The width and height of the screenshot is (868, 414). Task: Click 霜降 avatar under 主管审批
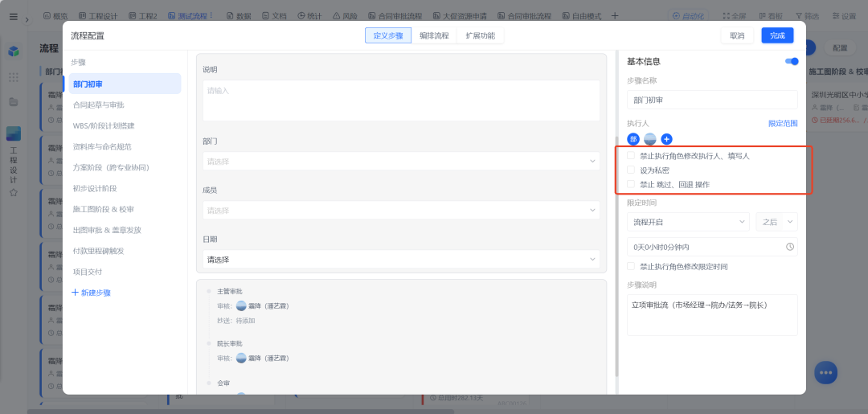(x=241, y=305)
